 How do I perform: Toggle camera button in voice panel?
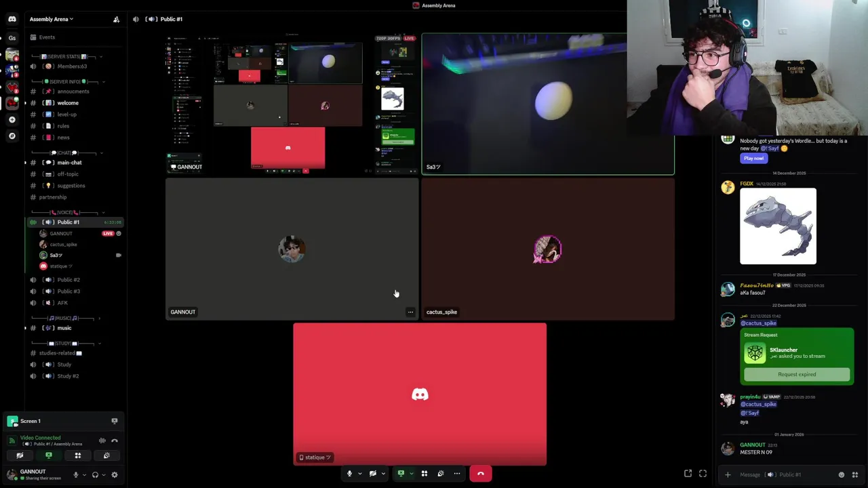point(20,455)
